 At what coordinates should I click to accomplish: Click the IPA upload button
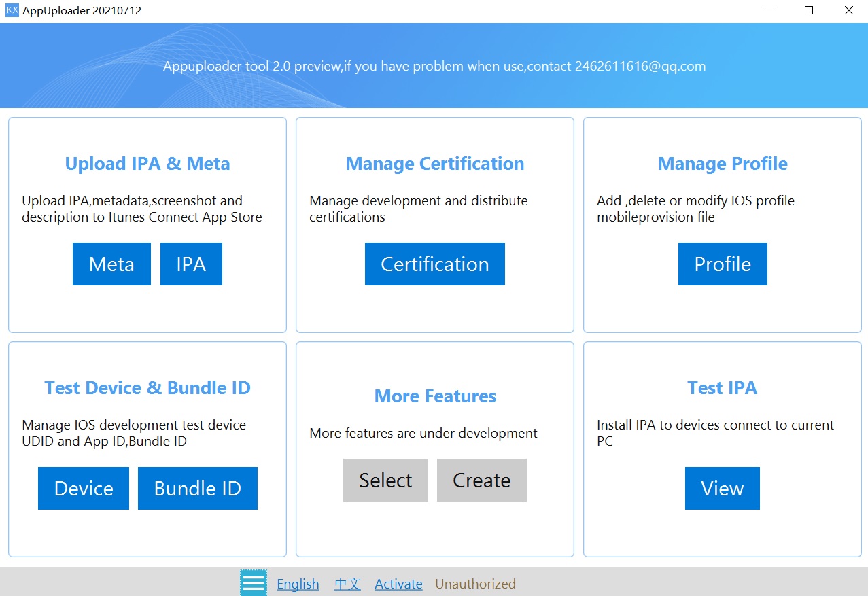[x=191, y=264]
